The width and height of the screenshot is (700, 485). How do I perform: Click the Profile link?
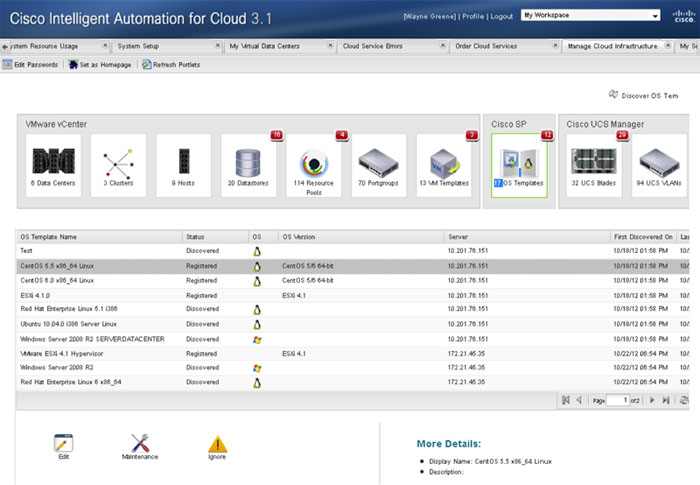click(x=473, y=16)
